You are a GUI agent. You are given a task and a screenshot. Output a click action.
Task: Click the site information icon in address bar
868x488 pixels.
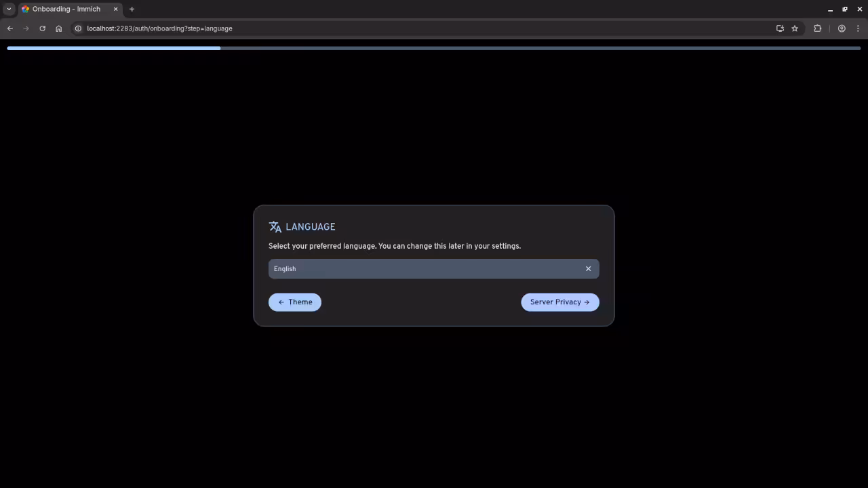78,28
